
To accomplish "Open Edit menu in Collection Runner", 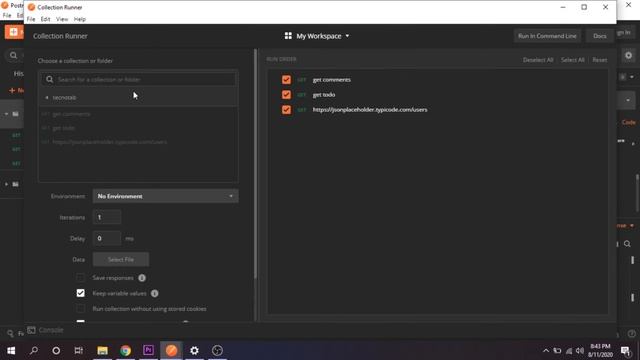I will pos(45,19).
